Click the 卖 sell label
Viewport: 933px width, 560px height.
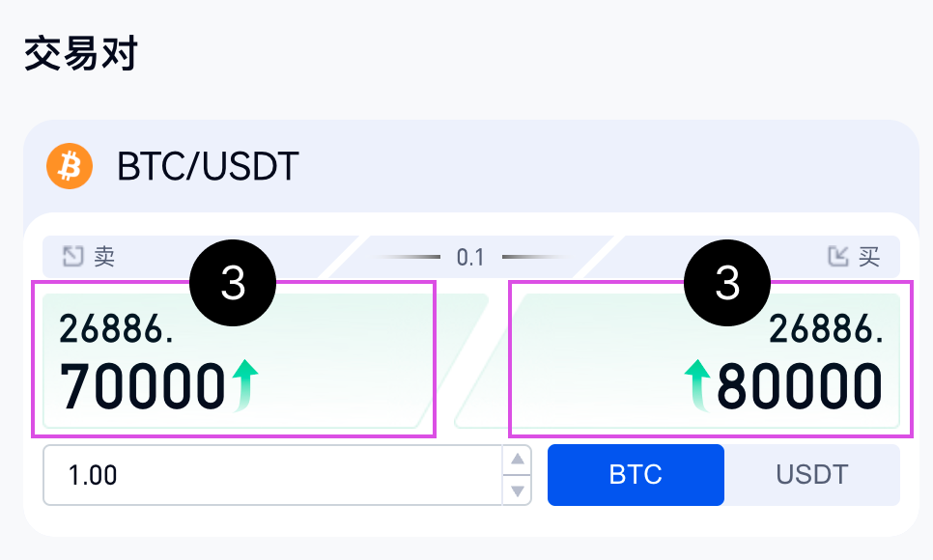[x=104, y=257]
